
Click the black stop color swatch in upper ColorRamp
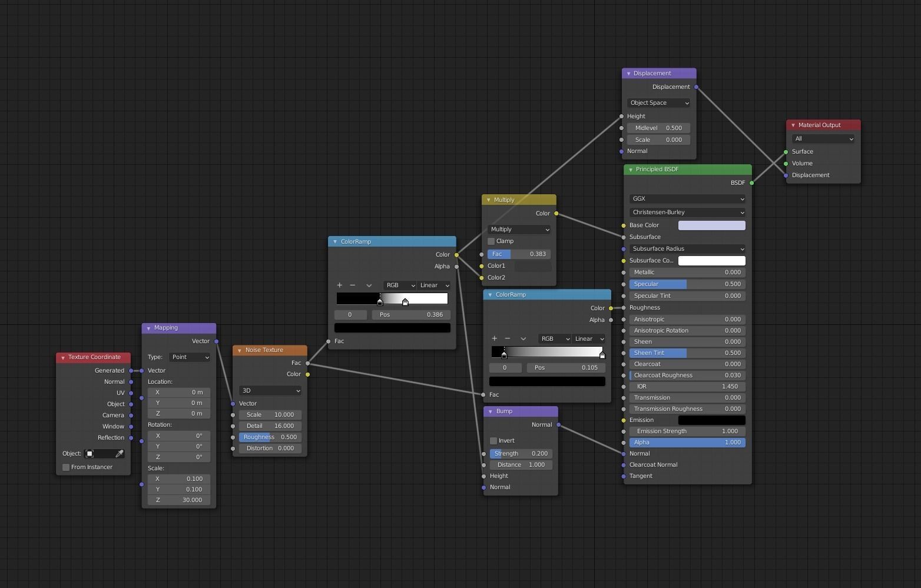point(392,328)
